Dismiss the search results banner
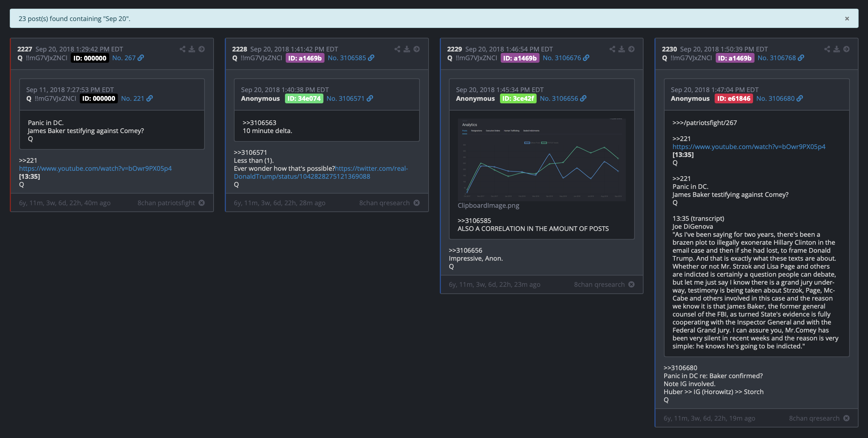This screenshot has width=868, height=438. (847, 18)
